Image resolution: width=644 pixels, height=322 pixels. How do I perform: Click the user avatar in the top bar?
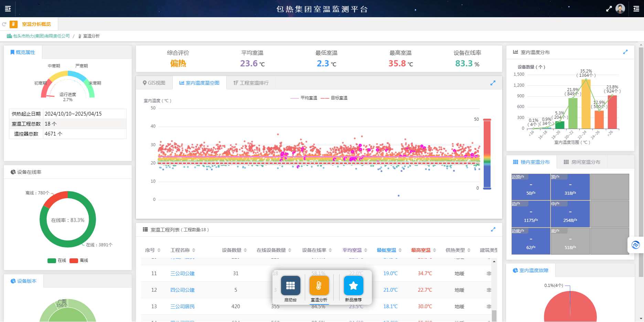click(620, 8)
